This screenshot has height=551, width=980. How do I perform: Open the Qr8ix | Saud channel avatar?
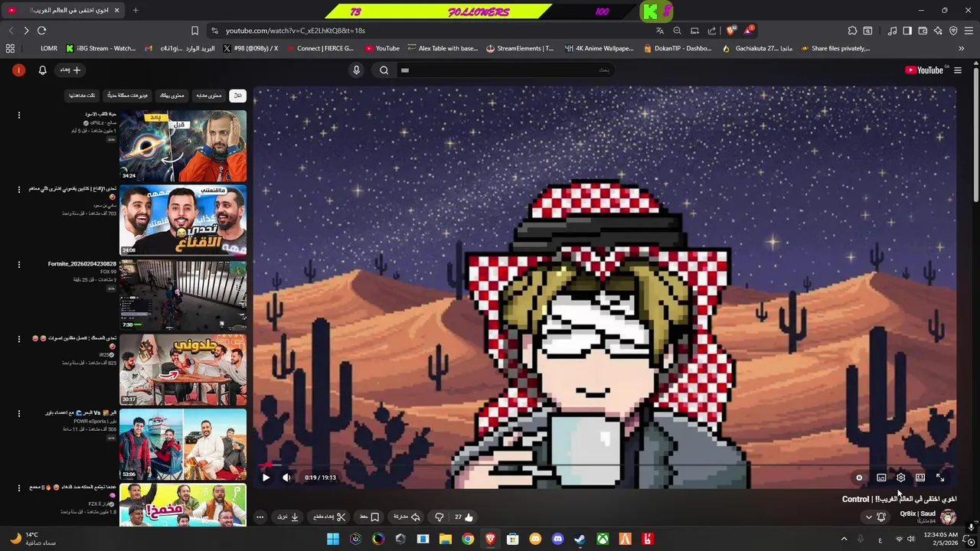click(x=948, y=517)
